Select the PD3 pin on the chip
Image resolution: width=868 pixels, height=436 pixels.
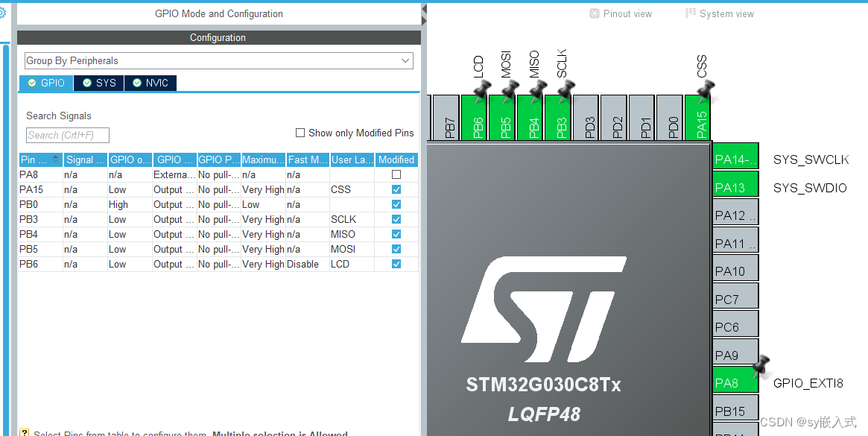click(586, 118)
